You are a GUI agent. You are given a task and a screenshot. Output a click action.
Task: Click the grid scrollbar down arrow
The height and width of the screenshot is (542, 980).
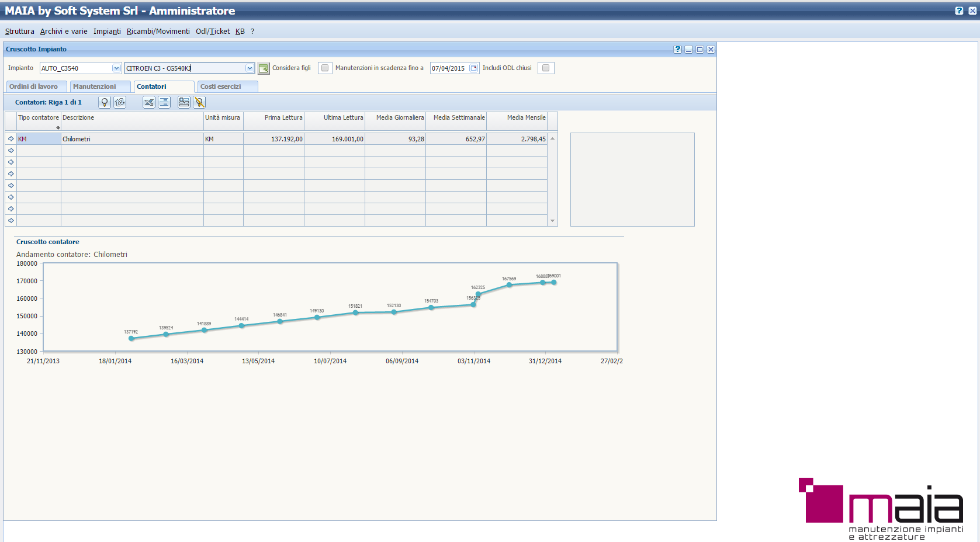coord(552,221)
